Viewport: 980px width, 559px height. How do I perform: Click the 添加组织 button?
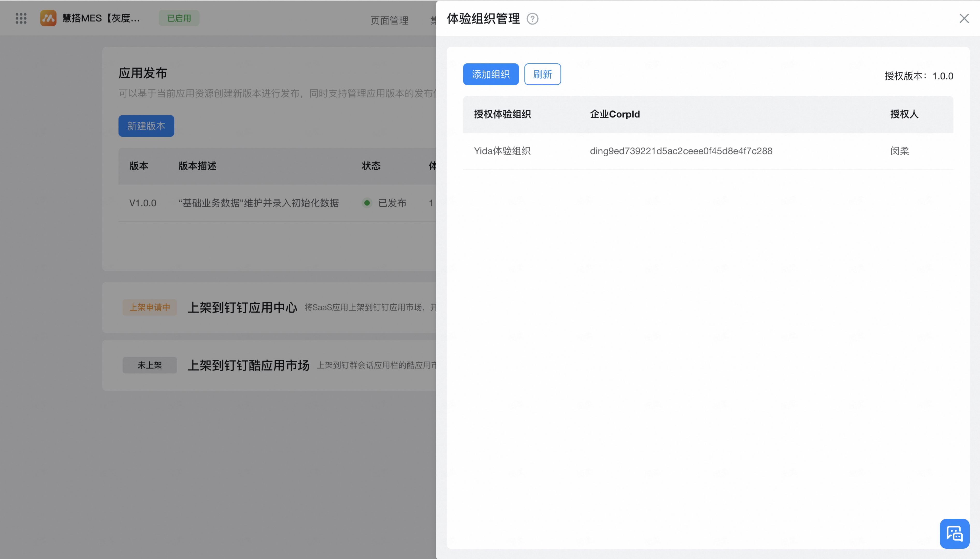(x=491, y=74)
